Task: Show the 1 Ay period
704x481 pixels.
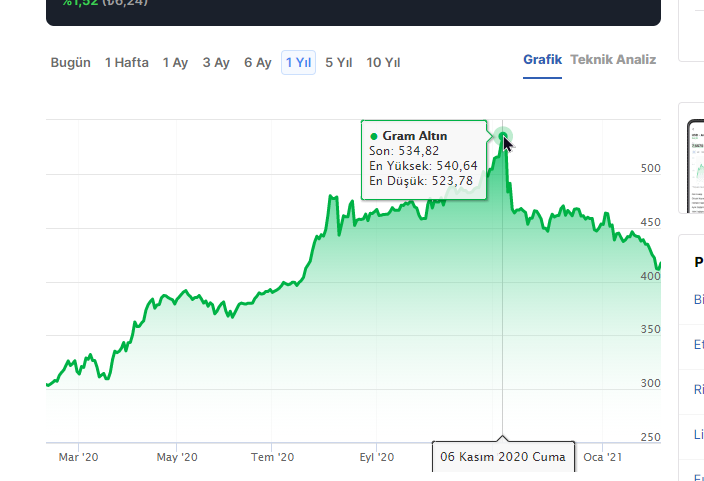Action: 175,63
